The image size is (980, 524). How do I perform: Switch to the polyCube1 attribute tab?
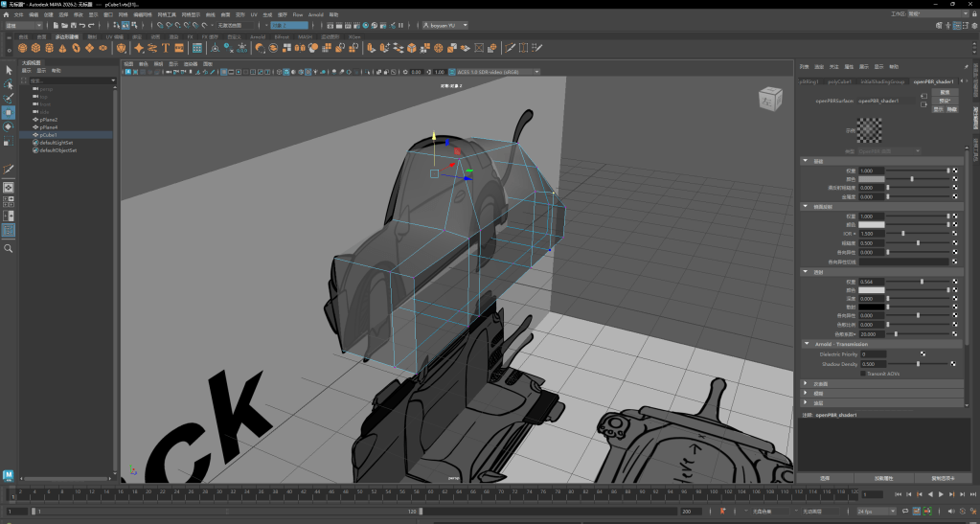(x=840, y=81)
